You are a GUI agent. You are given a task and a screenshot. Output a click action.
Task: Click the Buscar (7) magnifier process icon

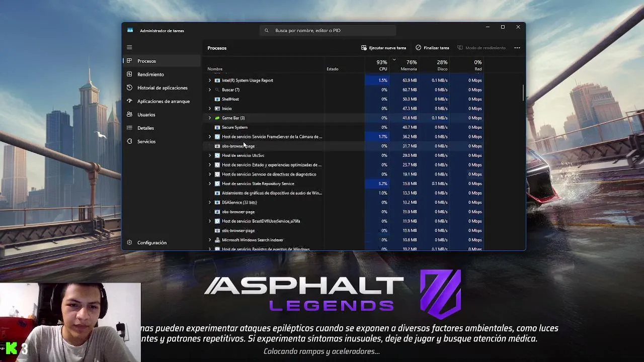(x=217, y=89)
